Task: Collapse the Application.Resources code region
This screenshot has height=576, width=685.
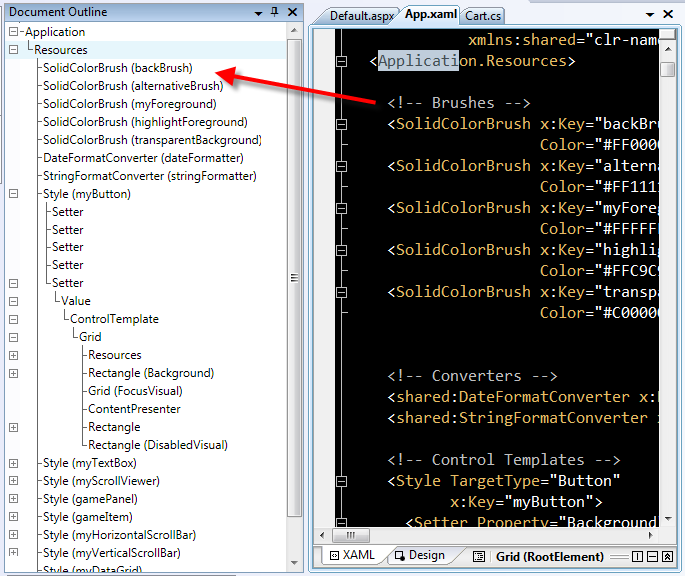Action: point(341,61)
